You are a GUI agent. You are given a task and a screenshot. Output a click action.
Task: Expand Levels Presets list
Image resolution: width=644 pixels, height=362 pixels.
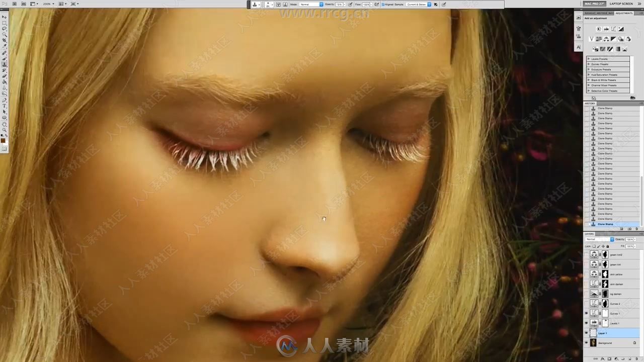coord(589,59)
